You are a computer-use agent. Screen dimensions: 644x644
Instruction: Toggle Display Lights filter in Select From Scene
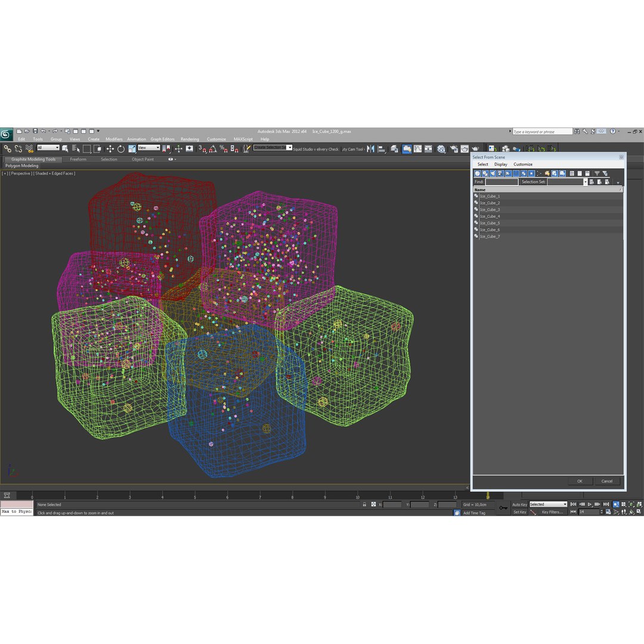tap(493, 174)
